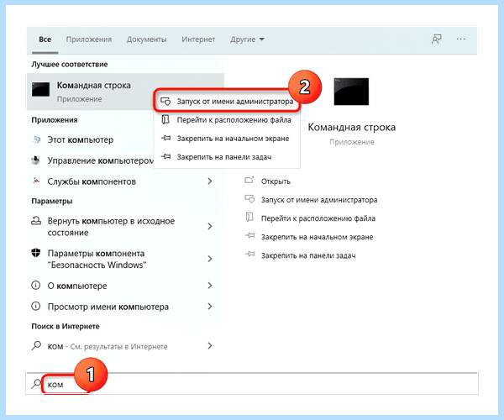Image resolution: width=504 pixels, height=420 pixels.
Task: Expand chevron for О компьютере
Action: click(x=210, y=286)
